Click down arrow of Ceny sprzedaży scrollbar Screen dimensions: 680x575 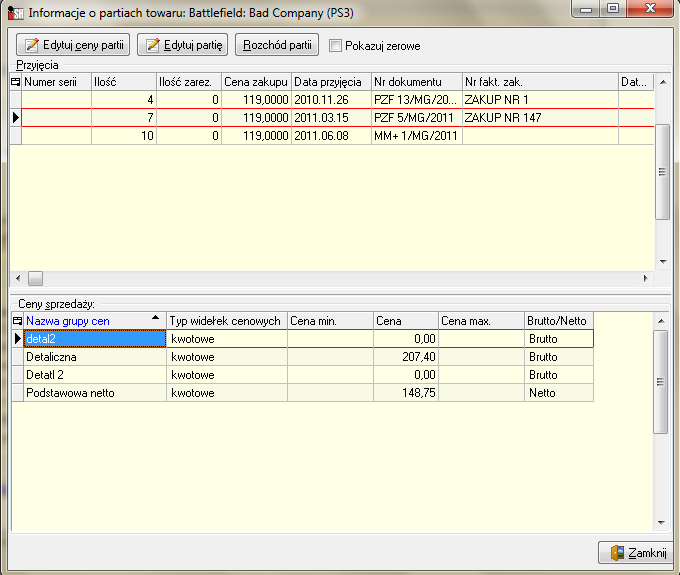coord(661,523)
